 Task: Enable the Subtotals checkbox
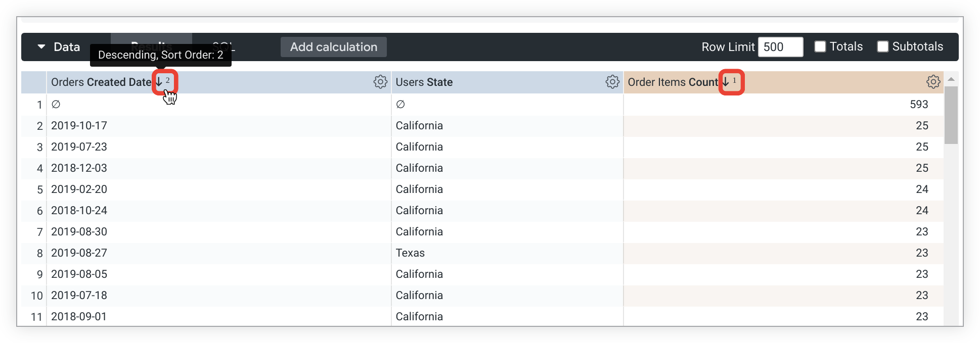click(x=883, y=47)
